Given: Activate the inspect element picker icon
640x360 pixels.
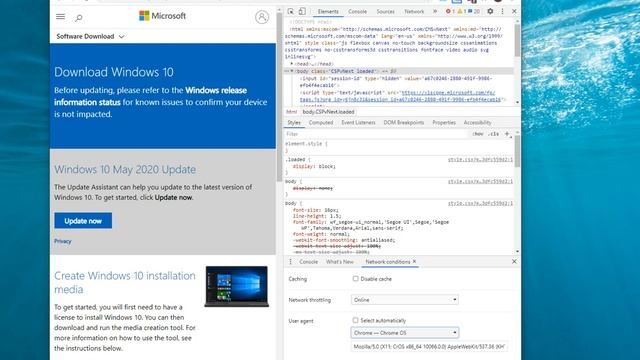Looking at the screenshot, I should coord(290,11).
